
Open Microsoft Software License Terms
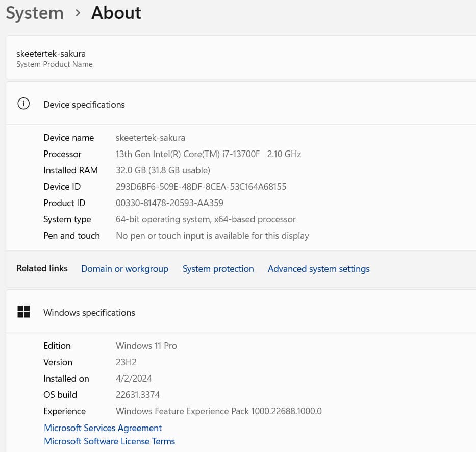(109, 441)
